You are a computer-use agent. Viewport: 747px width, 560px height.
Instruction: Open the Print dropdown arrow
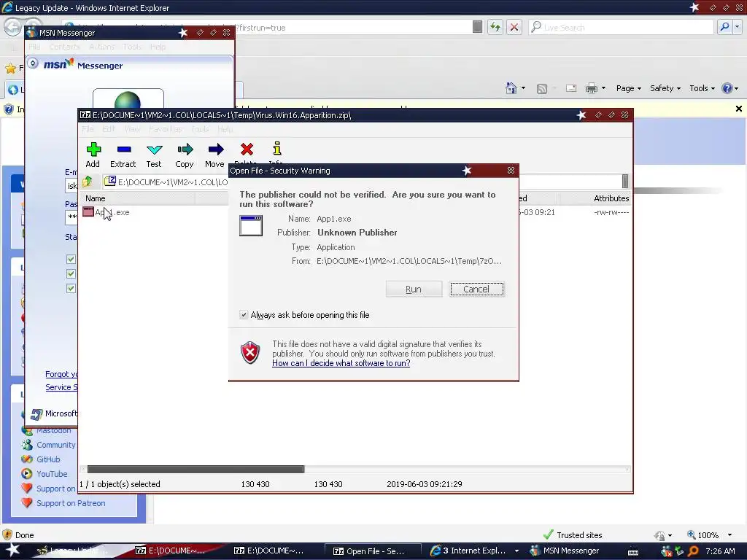coord(603,88)
